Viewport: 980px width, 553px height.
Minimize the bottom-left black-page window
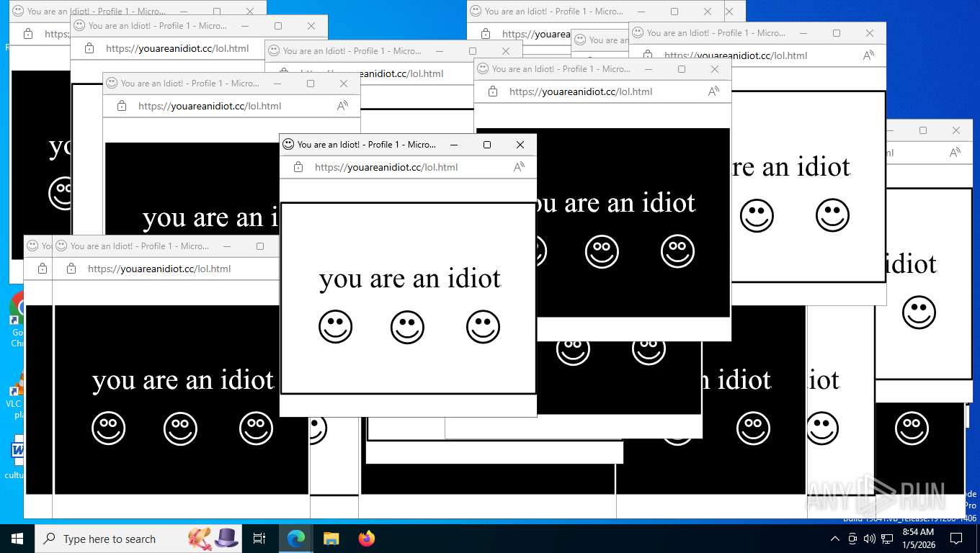click(x=227, y=246)
